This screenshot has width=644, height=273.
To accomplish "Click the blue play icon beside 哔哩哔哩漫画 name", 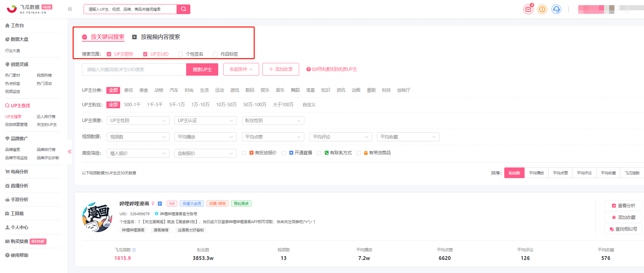I will click(x=160, y=204).
